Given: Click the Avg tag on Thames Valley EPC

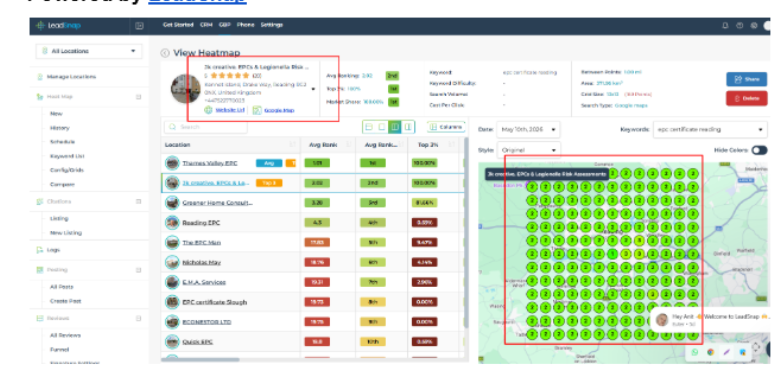Looking at the screenshot, I should point(269,163).
